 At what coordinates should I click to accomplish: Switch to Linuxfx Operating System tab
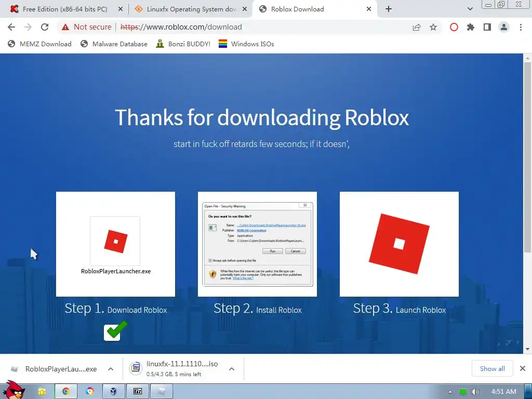[x=187, y=9]
